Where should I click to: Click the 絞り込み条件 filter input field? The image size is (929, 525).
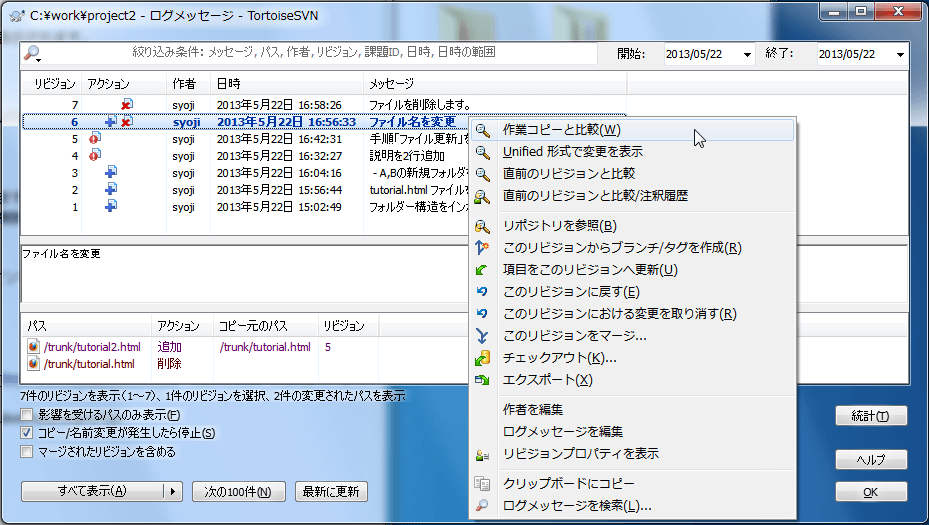[x=320, y=53]
